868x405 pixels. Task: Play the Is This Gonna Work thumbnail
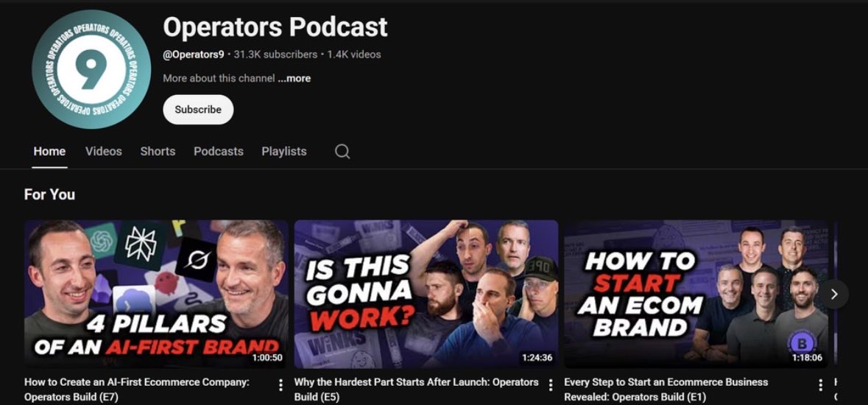pyautogui.click(x=426, y=295)
